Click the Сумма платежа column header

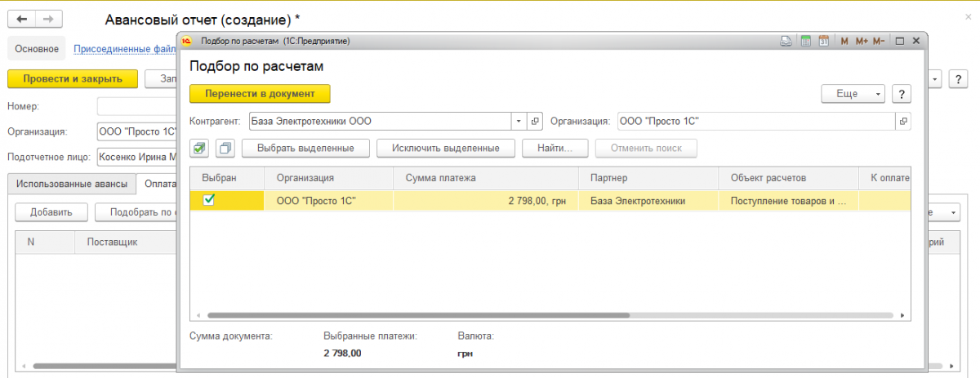[x=486, y=177]
